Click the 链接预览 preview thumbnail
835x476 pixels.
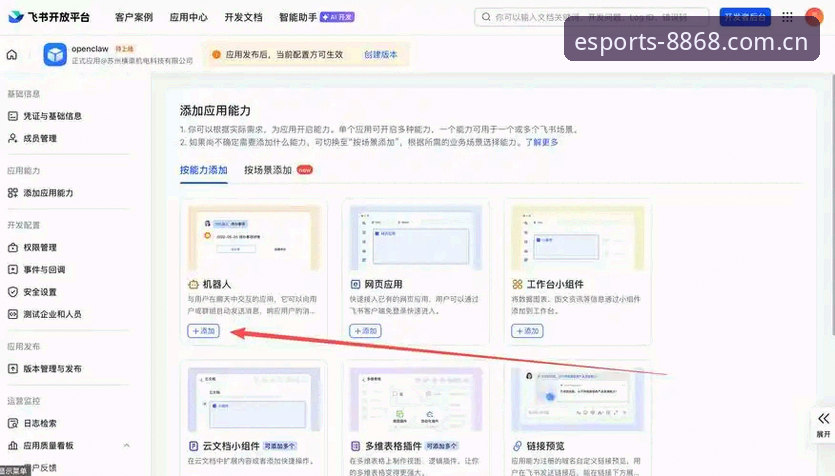(x=578, y=399)
